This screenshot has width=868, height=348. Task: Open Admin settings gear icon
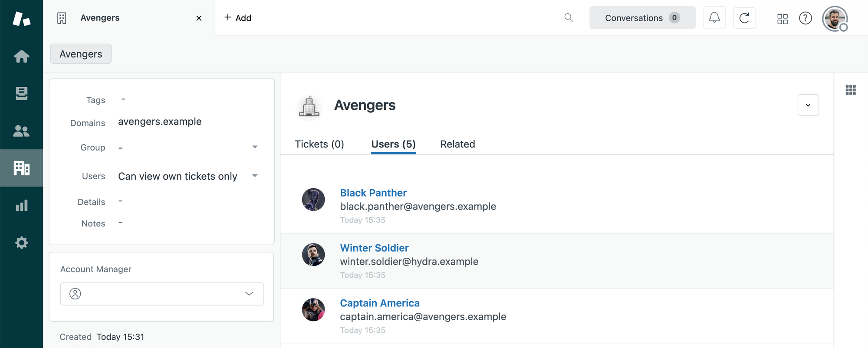pyautogui.click(x=21, y=243)
